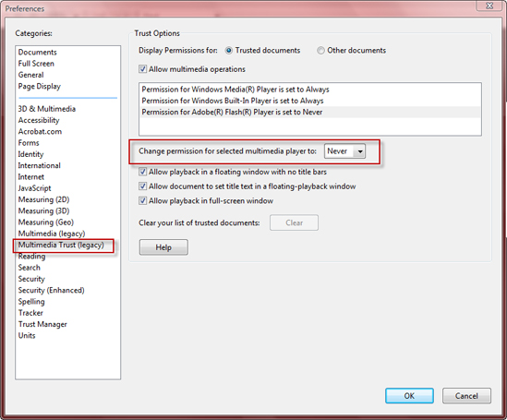Image resolution: width=507 pixels, height=420 pixels.
Task: Select the Adobe(R) Flash(R) Player permission entry
Action: [x=310, y=112]
